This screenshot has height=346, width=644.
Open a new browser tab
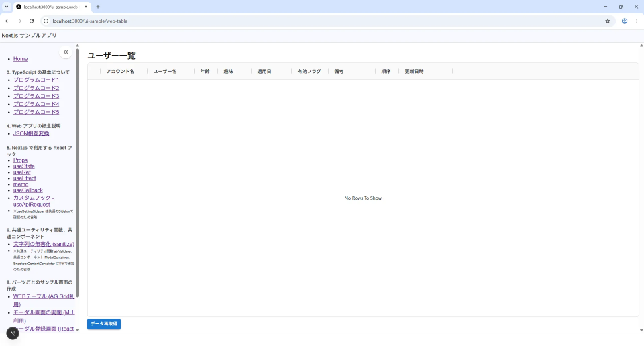tap(98, 7)
